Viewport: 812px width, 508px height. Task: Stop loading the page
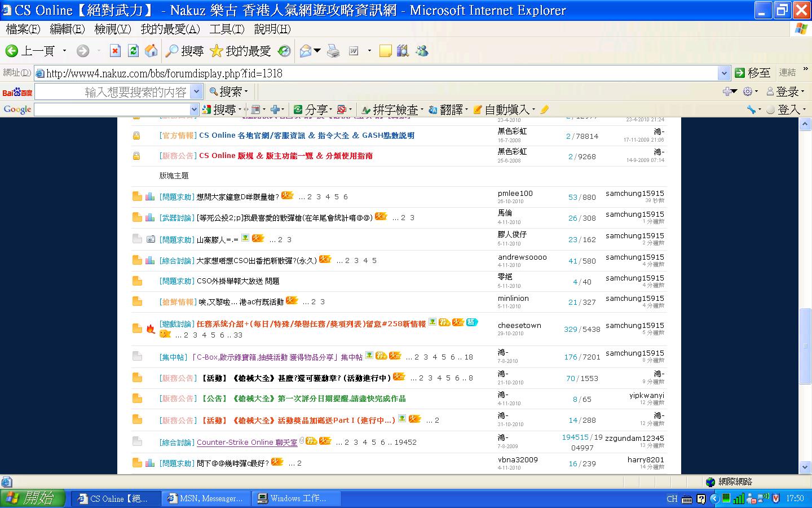click(115, 51)
